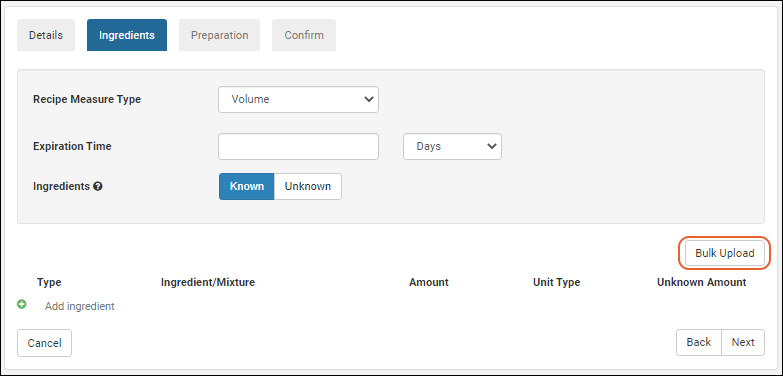The image size is (783, 376).
Task: Open the Preparation tab
Action: (x=220, y=35)
